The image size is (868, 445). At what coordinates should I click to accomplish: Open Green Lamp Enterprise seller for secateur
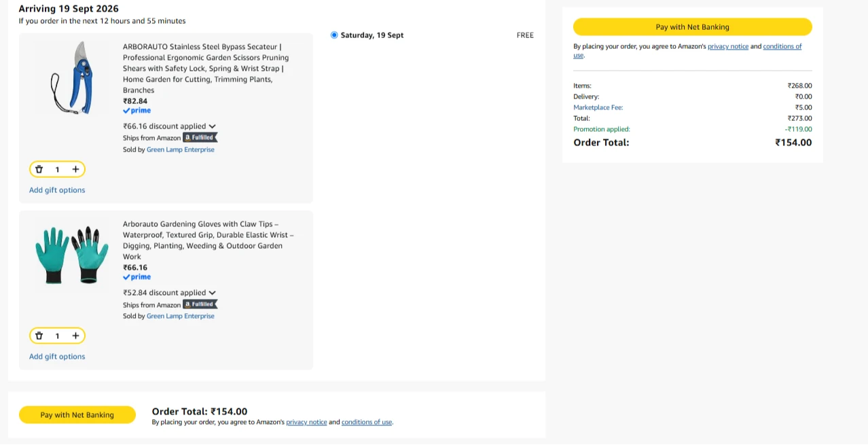coord(181,149)
